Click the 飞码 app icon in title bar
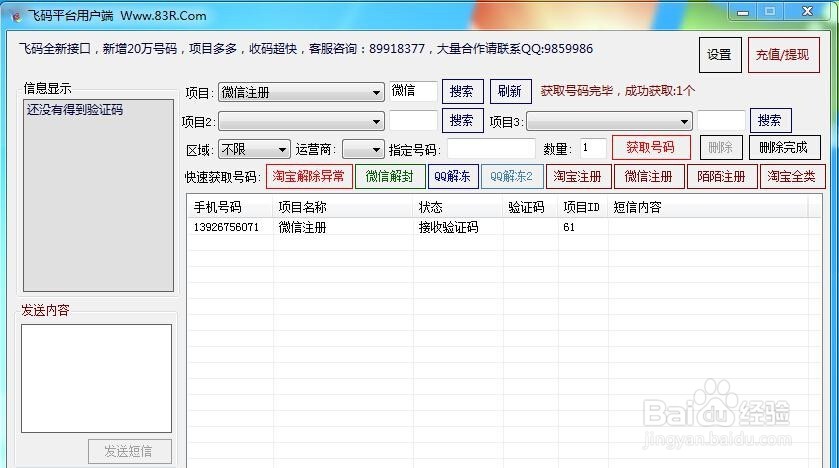Screen dimensions: 839x468 pyautogui.click(x=16, y=16)
